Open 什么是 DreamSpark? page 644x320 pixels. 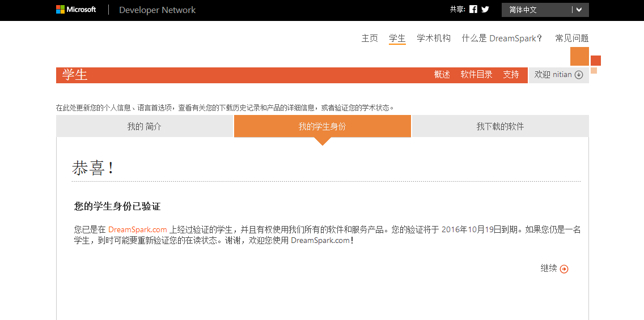click(x=502, y=38)
